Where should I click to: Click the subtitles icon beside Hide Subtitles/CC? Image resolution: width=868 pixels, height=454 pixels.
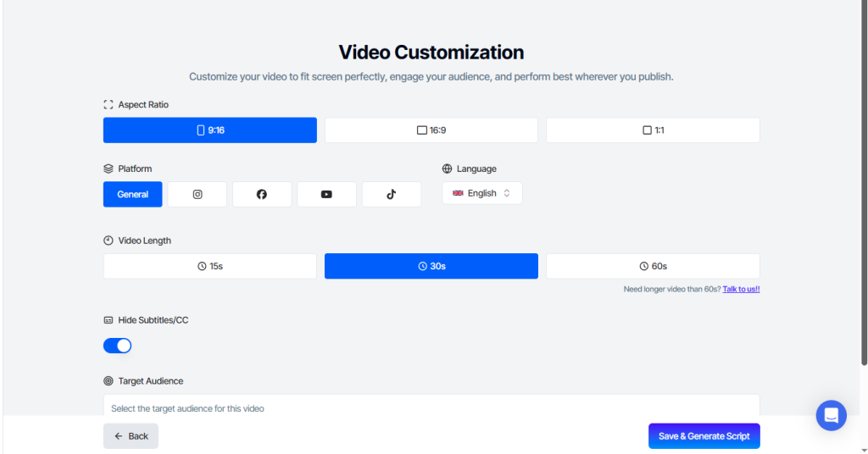[x=108, y=320]
